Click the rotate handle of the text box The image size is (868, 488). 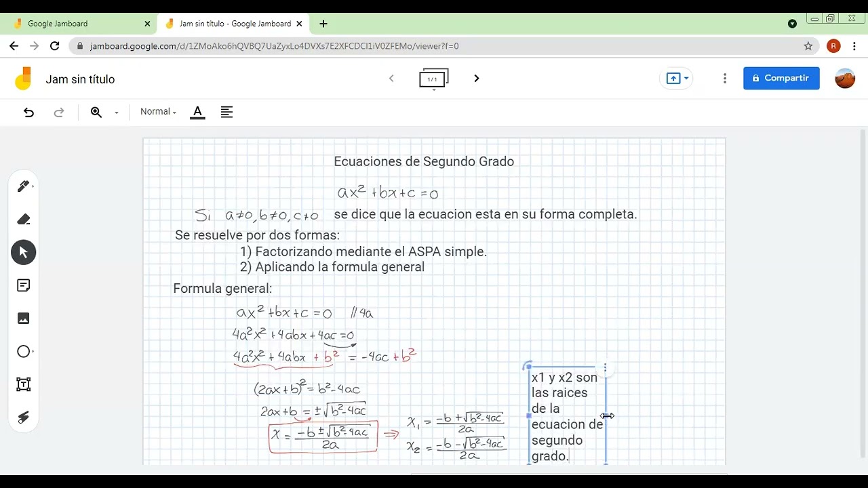coord(527,367)
